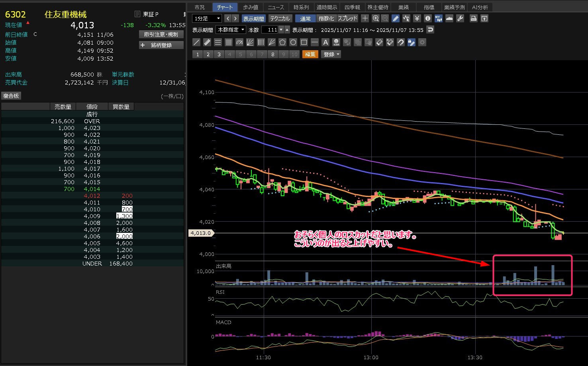Open chart settings with the wrench icon
This screenshot has width=588, height=366.
[x=460, y=18]
